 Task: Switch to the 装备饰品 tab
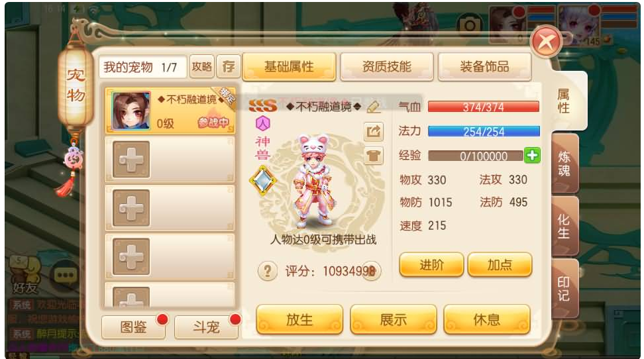484,66
